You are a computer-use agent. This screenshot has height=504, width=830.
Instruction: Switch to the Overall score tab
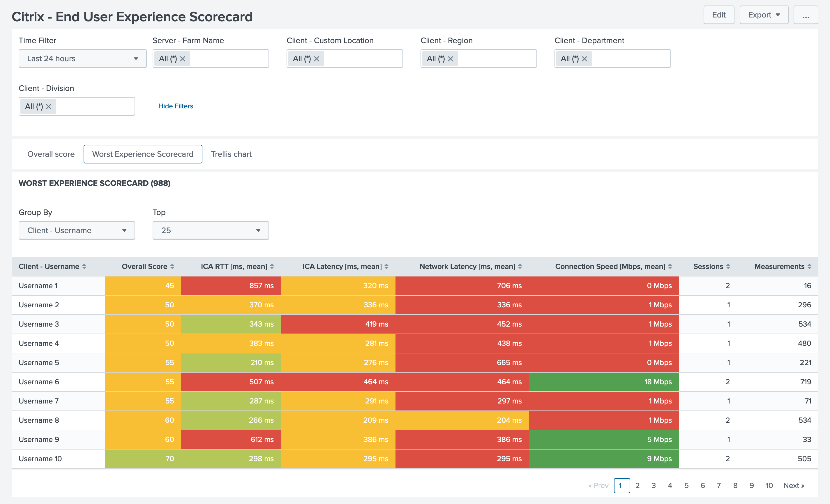click(x=51, y=154)
